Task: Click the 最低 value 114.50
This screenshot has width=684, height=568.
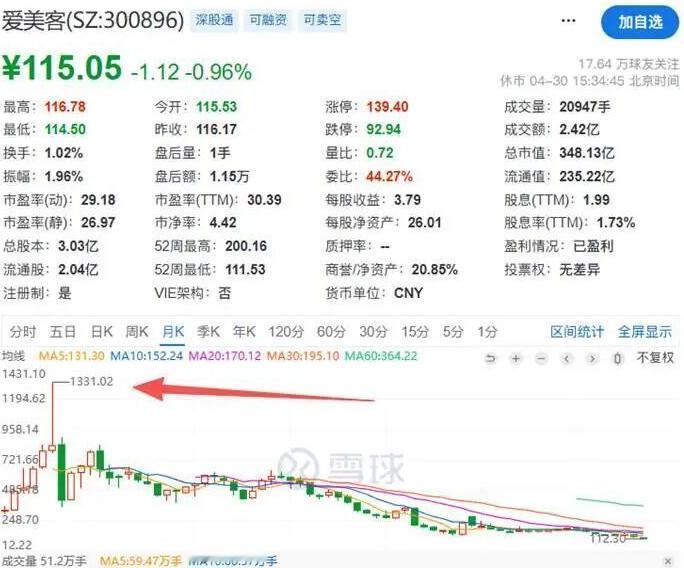Action: 65,130
